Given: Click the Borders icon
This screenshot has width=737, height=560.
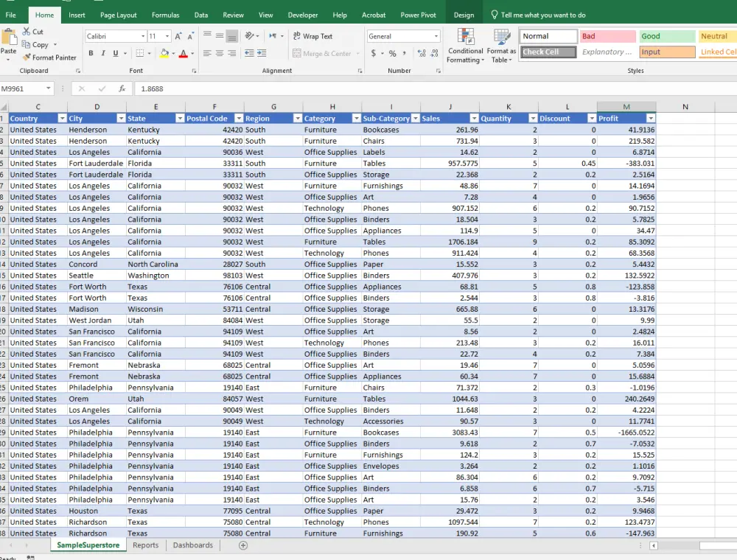Looking at the screenshot, I should click(139, 53).
